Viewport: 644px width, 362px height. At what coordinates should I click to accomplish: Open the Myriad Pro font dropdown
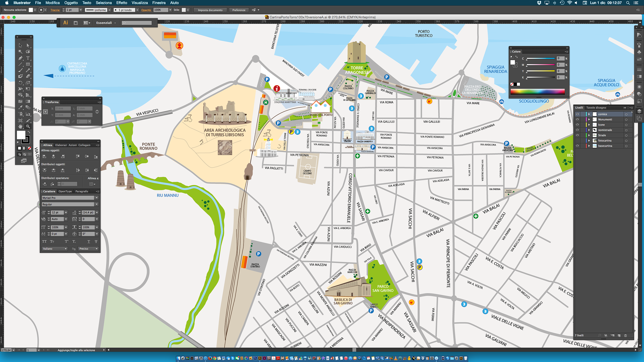(97, 198)
